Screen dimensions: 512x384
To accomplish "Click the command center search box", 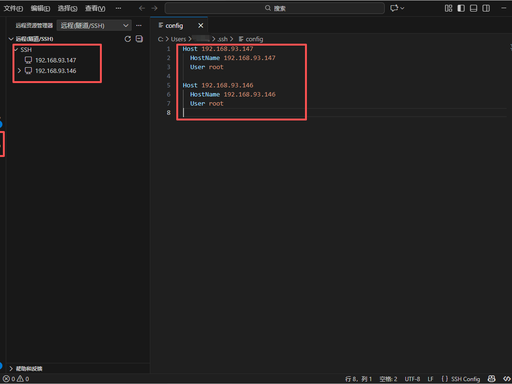I will [x=275, y=8].
